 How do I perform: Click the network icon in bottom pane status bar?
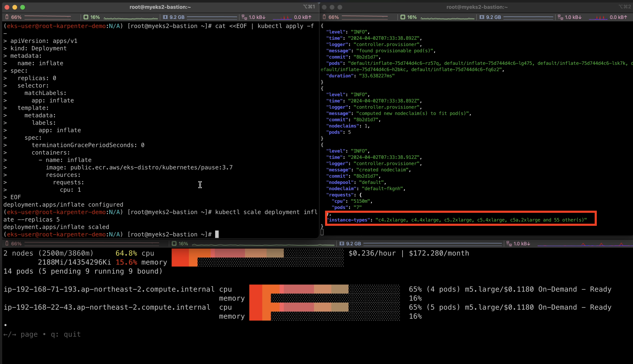click(509, 244)
